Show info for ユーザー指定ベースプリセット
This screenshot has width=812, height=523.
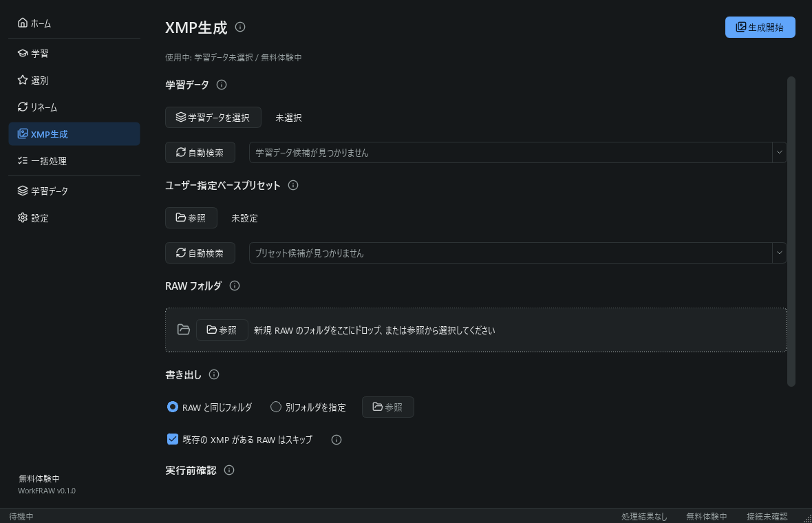293,185
